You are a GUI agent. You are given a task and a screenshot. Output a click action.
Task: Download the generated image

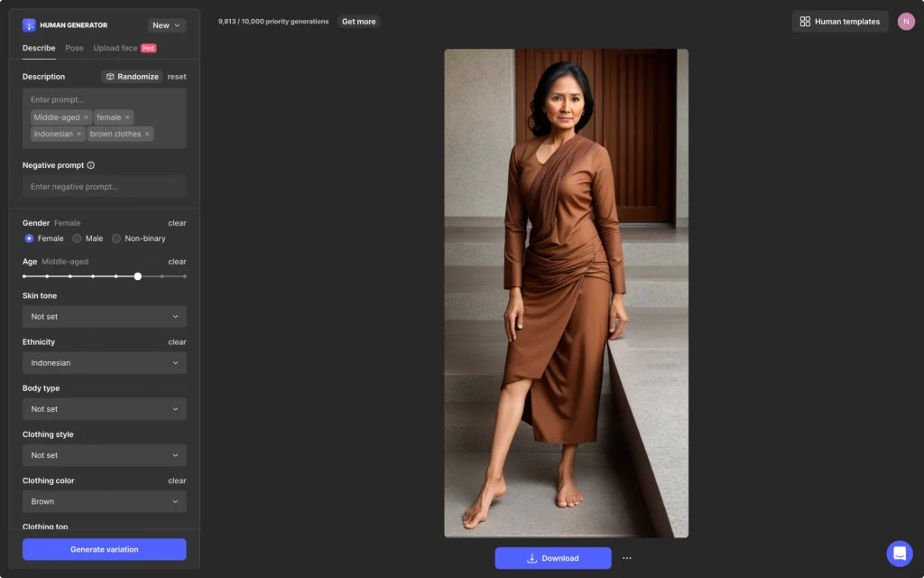point(553,558)
